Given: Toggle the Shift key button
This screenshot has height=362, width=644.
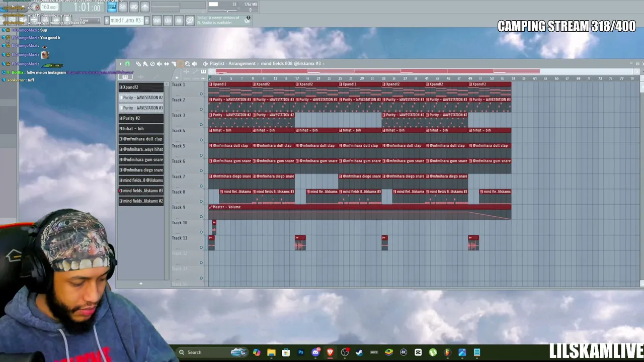Looking at the screenshot, I should 157,21.
